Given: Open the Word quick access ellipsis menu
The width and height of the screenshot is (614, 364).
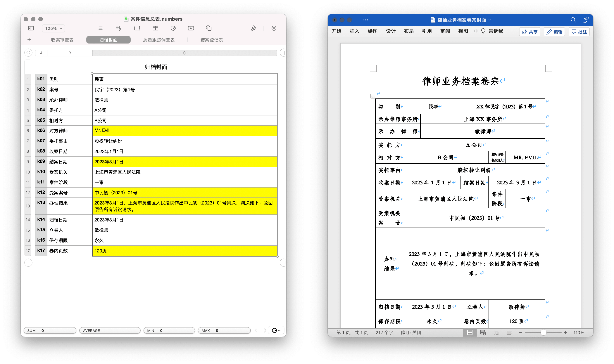Looking at the screenshot, I should coord(365,20).
